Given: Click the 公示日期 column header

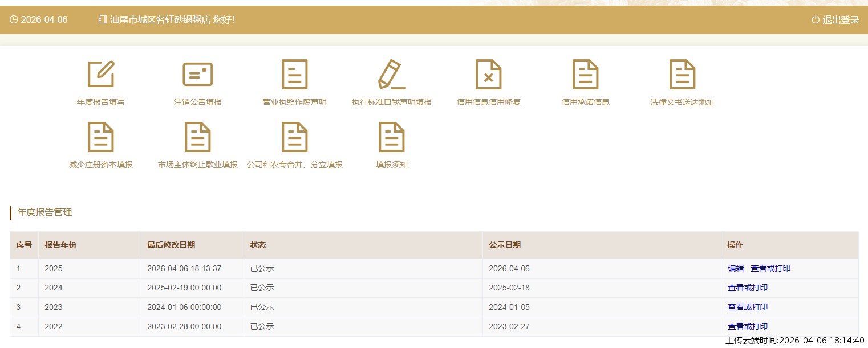Looking at the screenshot, I should click(x=505, y=245).
